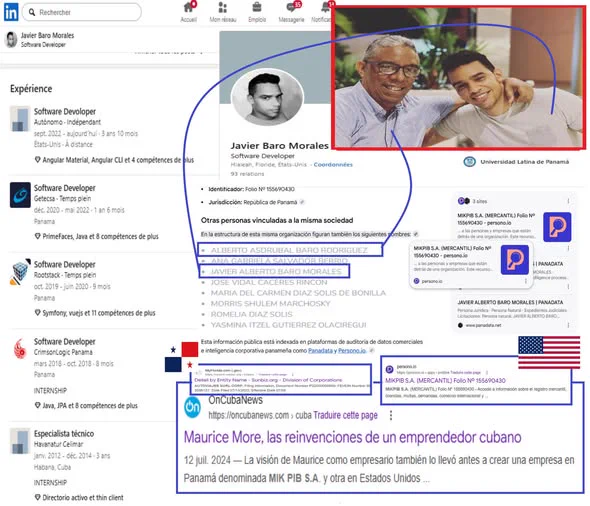This screenshot has height=506, width=590.
Task: Click the Identificador Folio Nº 155690430 line
Action: (x=251, y=189)
